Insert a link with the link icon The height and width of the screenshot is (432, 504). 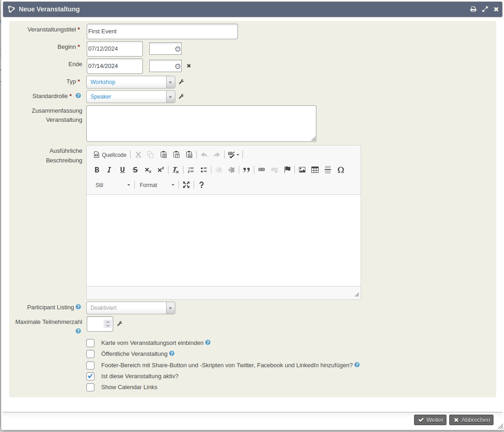pos(262,170)
